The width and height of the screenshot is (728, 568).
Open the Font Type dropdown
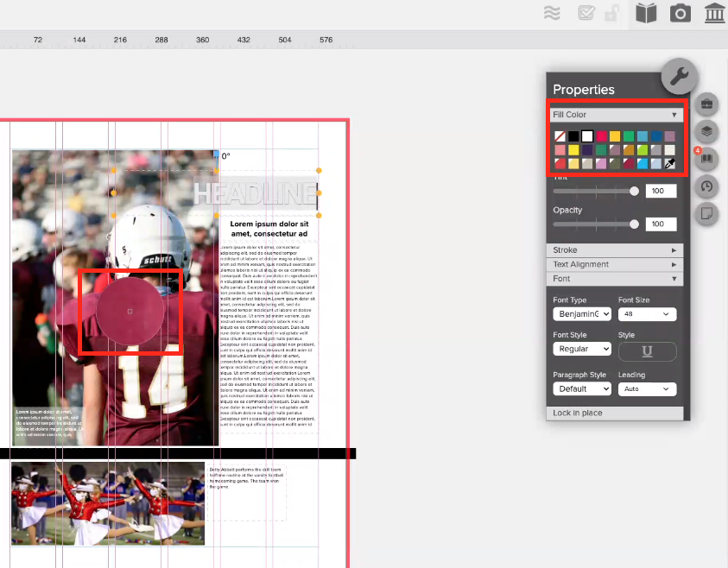pos(581,313)
